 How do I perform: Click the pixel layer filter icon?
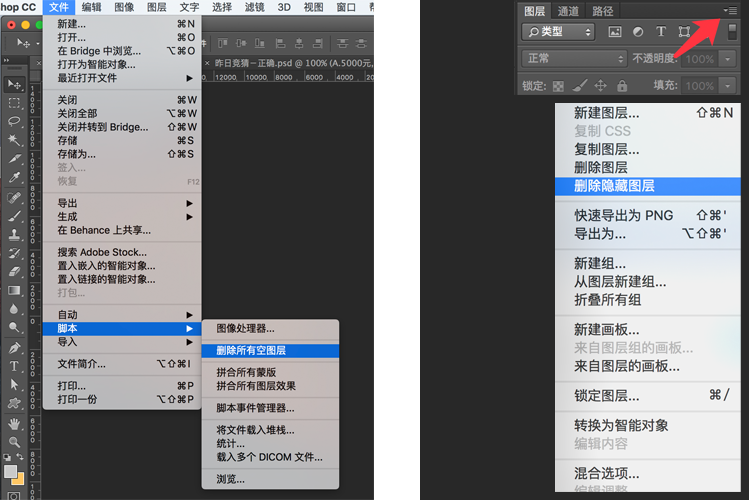(x=614, y=32)
